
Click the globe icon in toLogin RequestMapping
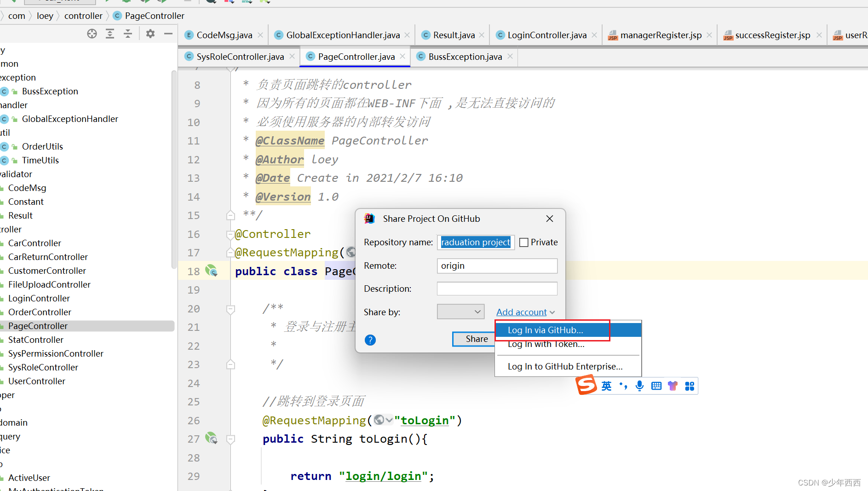[x=379, y=420]
